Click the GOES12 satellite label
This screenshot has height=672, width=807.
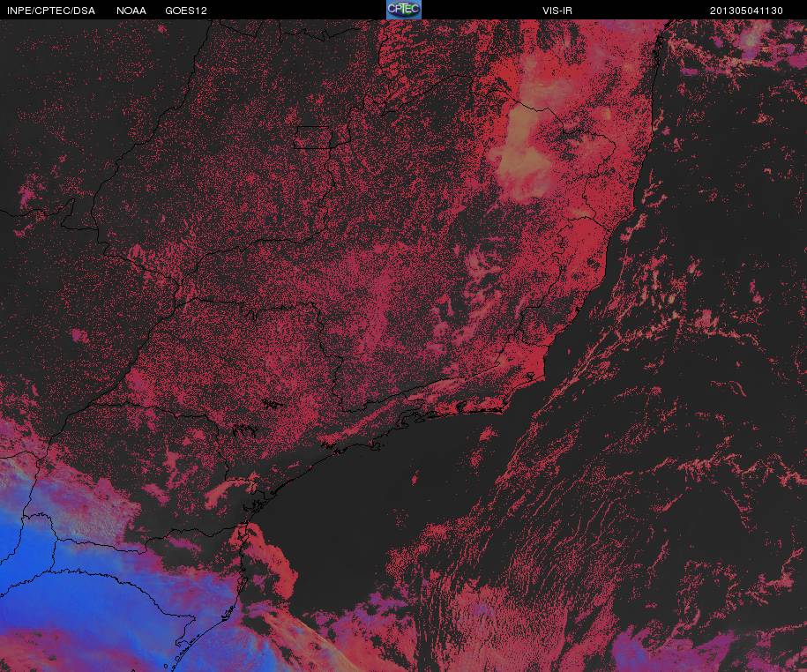[x=186, y=11]
